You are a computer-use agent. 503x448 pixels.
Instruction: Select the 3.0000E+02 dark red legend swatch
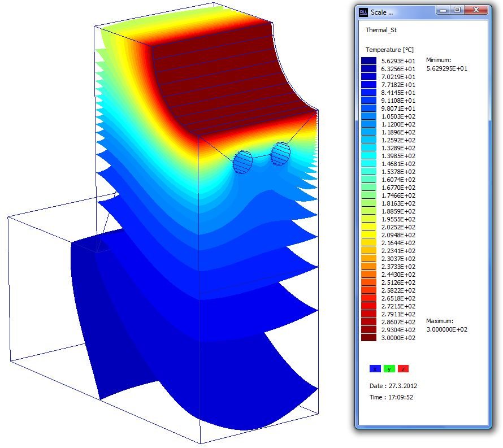pos(368,338)
